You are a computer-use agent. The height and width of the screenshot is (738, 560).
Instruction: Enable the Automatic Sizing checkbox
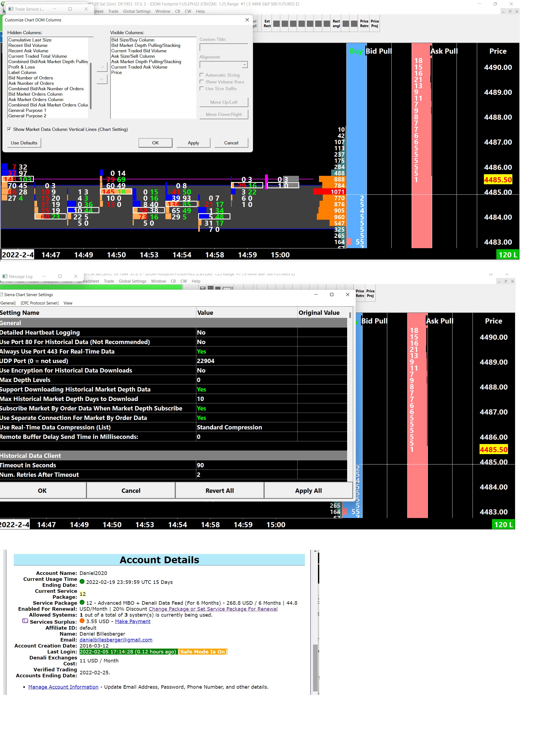pyautogui.click(x=201, y=75)
